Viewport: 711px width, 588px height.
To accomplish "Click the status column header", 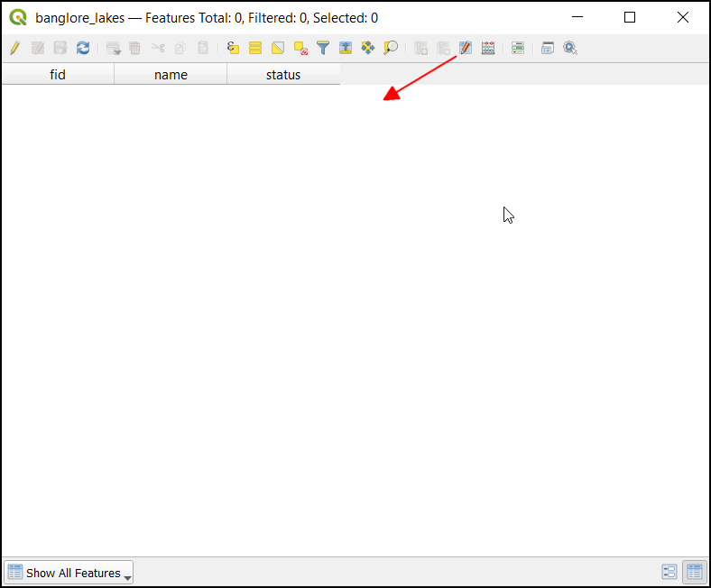I will [283, 74].
